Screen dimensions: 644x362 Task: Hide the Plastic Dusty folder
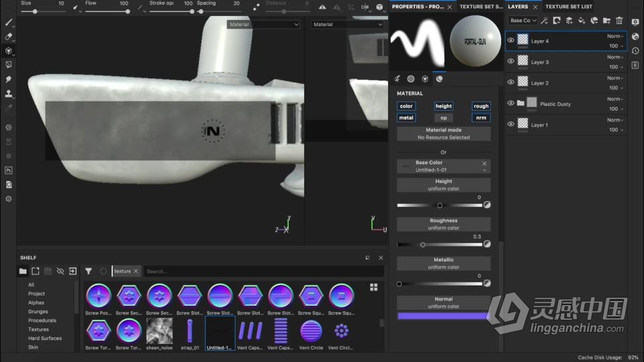(x=511, y=103)
